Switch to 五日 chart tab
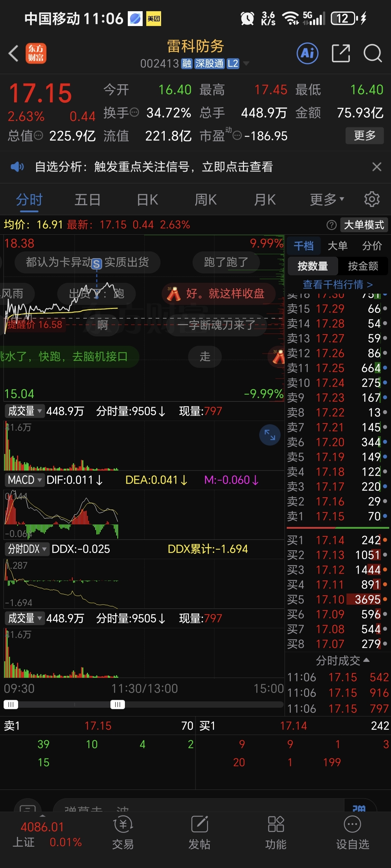This screenshot has height=868, width=391. [x=88, y=200]
